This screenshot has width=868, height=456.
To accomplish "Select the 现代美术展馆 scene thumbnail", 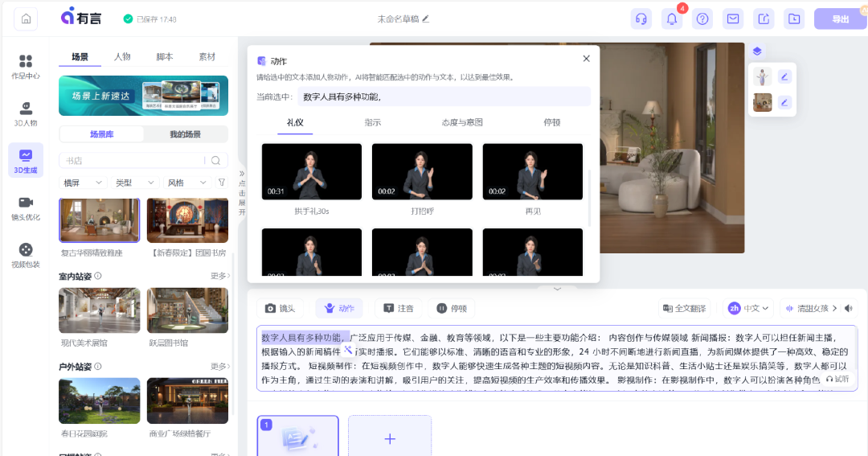I will pyautogui.click(x=99, y=310).
